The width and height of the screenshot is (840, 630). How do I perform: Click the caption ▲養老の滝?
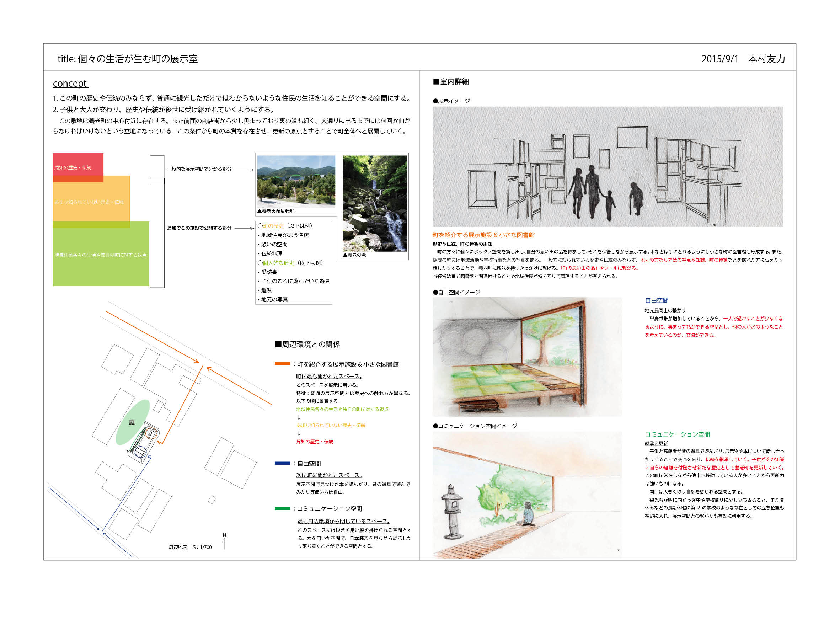click(x=354, y=255)
